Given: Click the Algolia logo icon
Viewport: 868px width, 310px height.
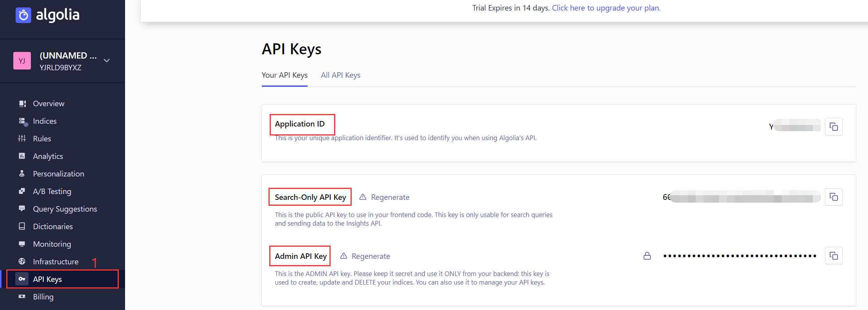Looking at the screenshot, I should click(23, 15).
